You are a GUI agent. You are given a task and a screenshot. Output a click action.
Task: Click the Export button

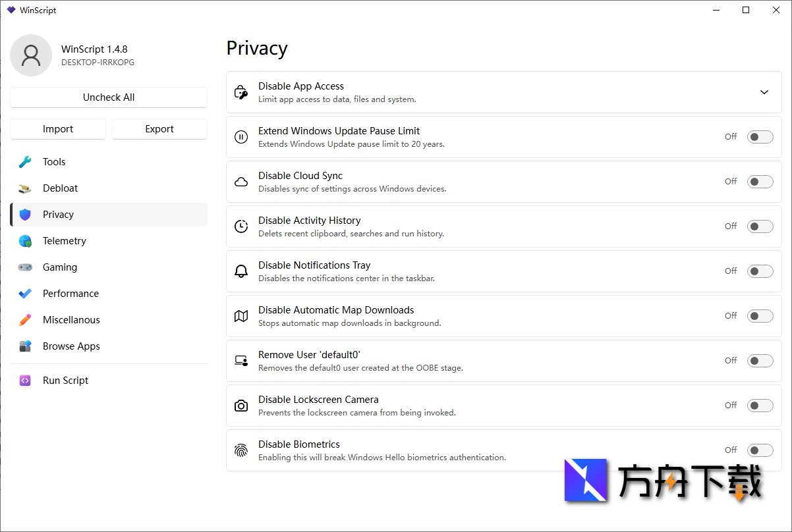click(159, 129)
